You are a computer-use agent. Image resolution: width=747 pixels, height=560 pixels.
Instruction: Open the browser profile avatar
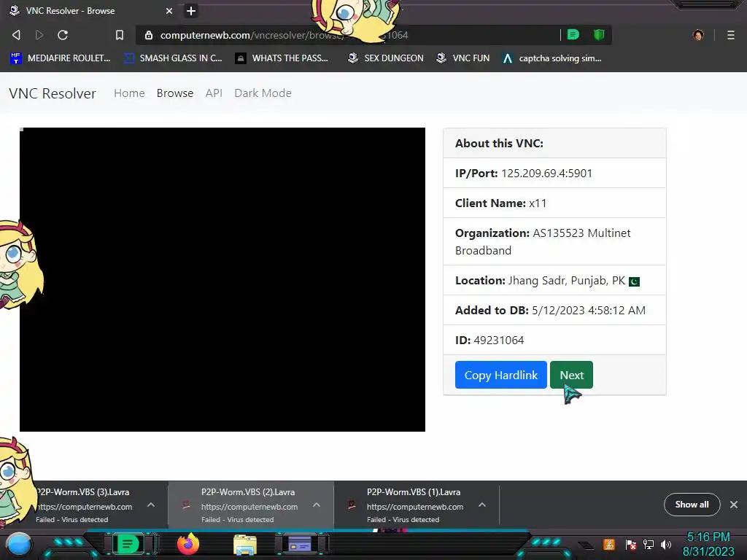pyautogui.click(x=698, y=35)
